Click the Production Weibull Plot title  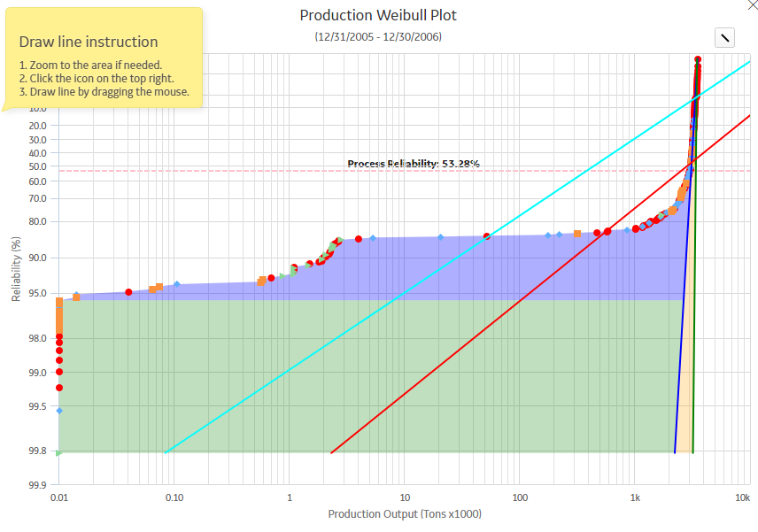[378, 15]
